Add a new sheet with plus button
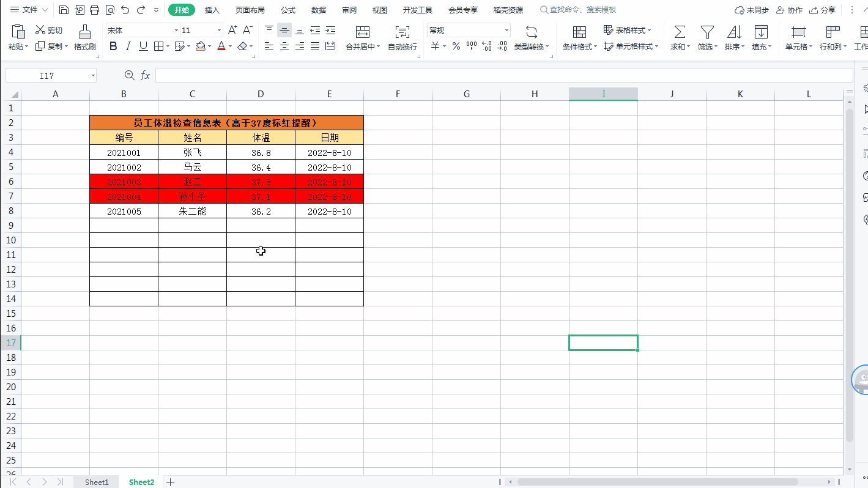 click(171, 482)
